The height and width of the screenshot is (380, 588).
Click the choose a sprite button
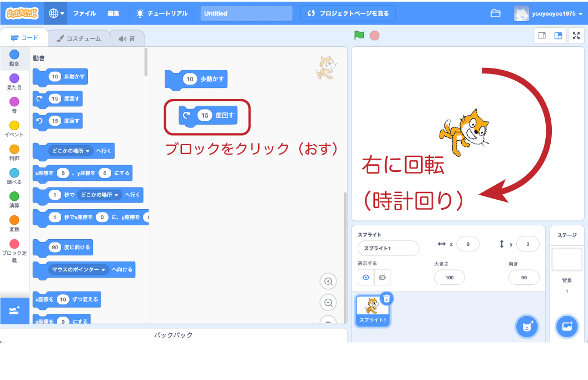click(x=527, y=327)
